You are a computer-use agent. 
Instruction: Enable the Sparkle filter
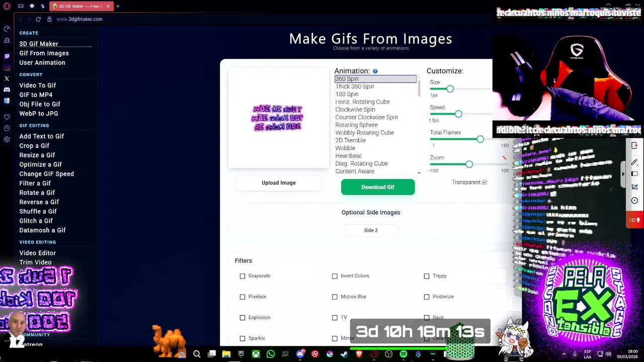(243, 338)
